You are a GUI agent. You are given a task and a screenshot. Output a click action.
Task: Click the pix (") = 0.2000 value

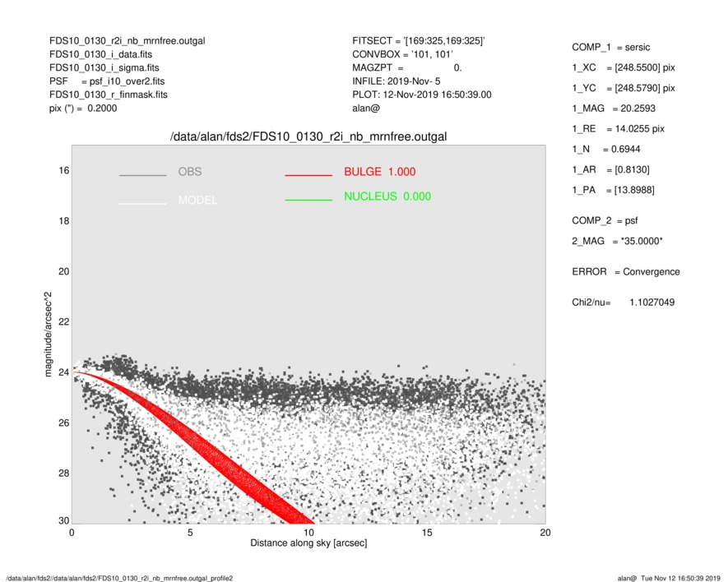tap(83, 109)
